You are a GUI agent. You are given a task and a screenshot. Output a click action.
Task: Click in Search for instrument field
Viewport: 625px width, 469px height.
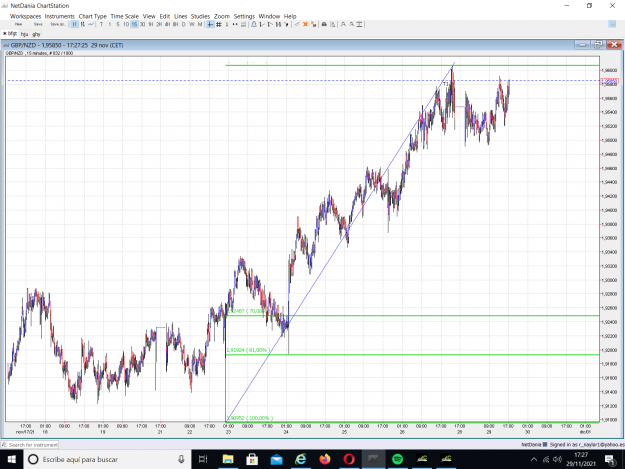[x=30, y=445]
